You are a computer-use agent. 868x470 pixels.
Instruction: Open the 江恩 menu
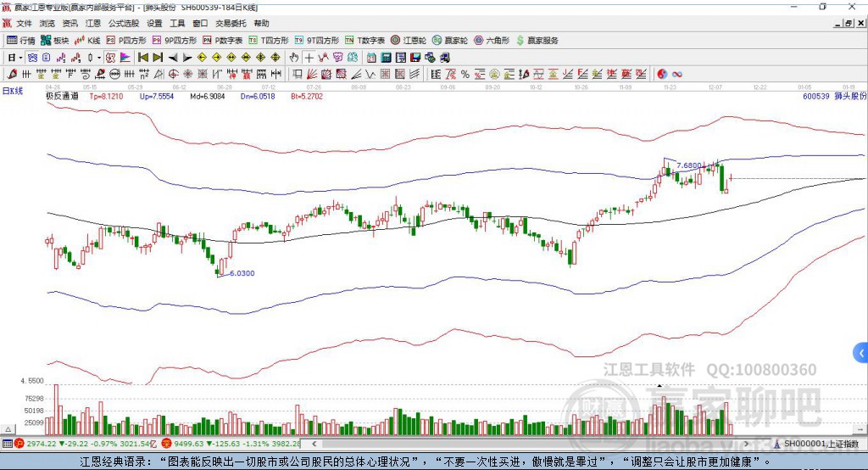click(x=93, y=23)
